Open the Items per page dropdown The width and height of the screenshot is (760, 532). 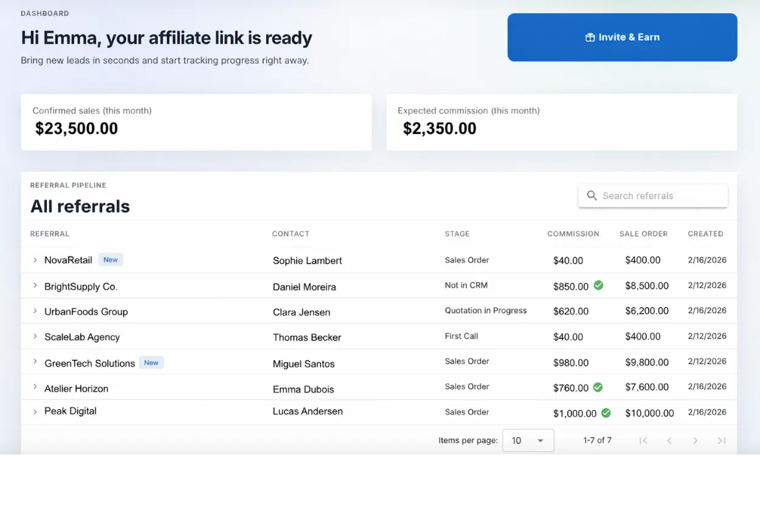coord(528,441)
